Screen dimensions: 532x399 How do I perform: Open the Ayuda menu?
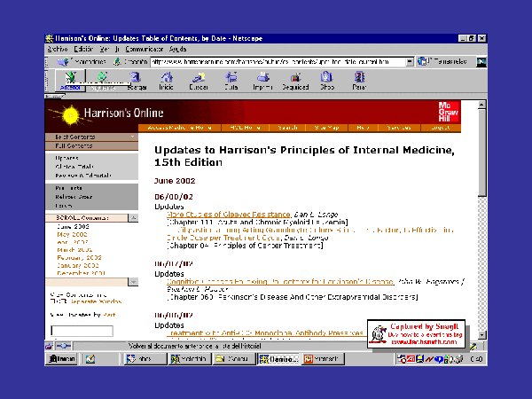(177, 49)
